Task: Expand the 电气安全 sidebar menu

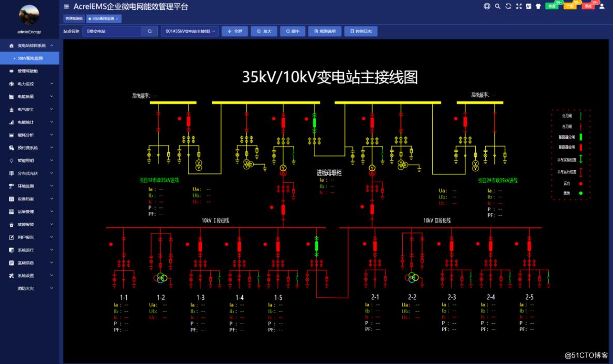Action: click(x=30, y=109)
